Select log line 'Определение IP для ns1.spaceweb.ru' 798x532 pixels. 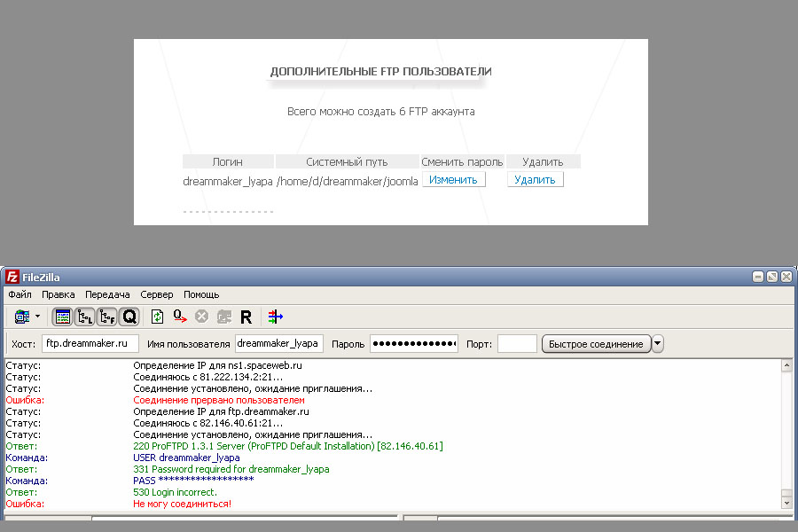[218, 365]
